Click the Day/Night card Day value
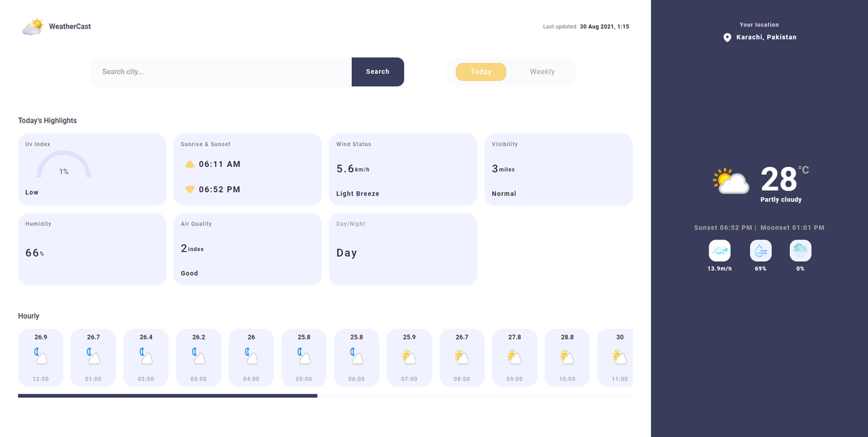Screen dimensions: 868x437 347,253
